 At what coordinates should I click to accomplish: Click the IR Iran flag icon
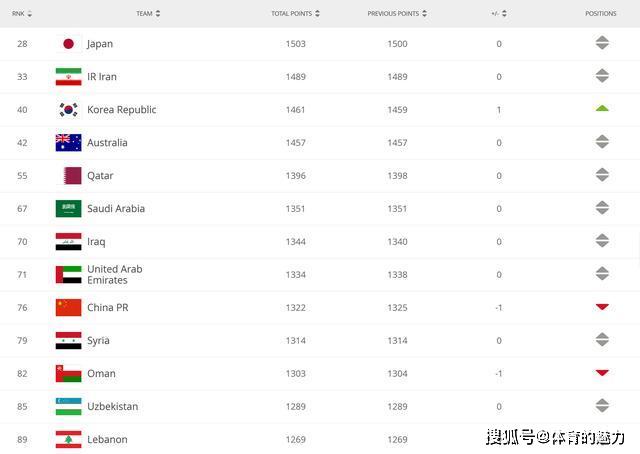tap(68, 77)
